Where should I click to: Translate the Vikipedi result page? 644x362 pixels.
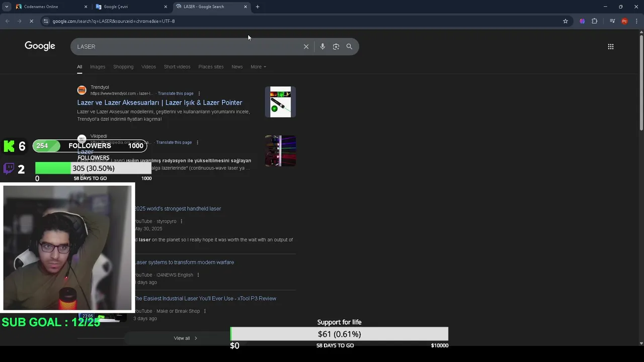174,142
